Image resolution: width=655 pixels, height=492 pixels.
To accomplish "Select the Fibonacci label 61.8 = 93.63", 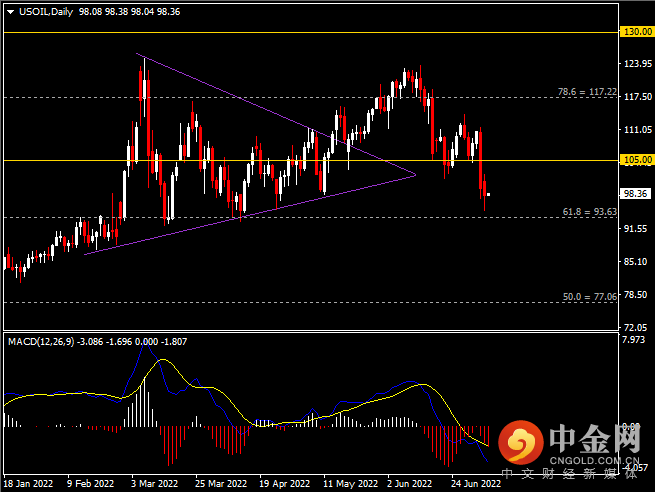I will pos(589,212).
